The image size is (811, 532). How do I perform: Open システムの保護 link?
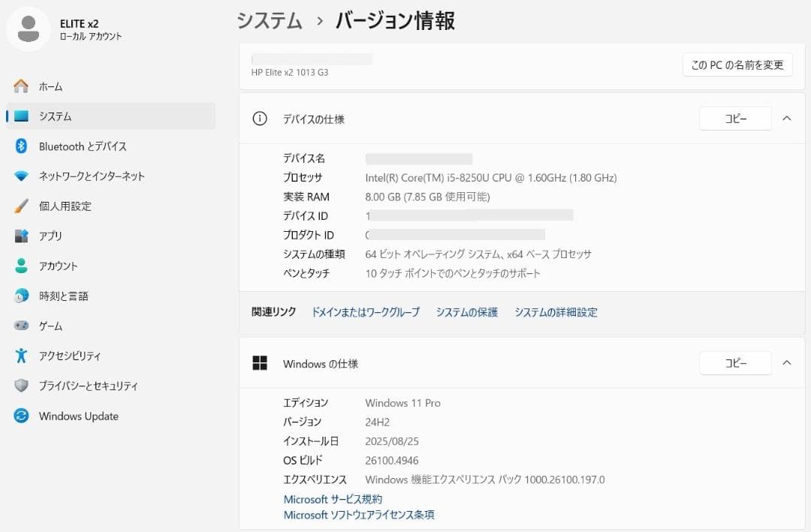point(466,312)
